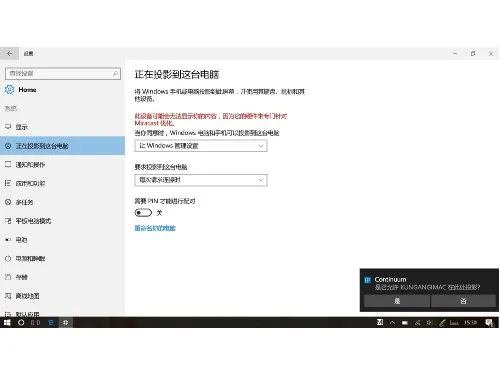Click 否 in the Continuum notification
The image size is (500, 375).
[x=463, y=301]
